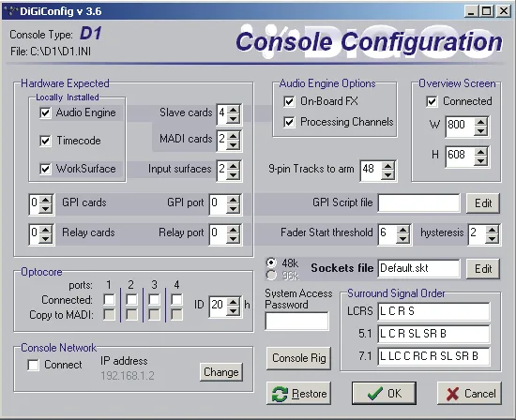Enable Optocore port 3 Connected checkbox
The height and width of the screenshot is (420, 516).
(154, 300)
